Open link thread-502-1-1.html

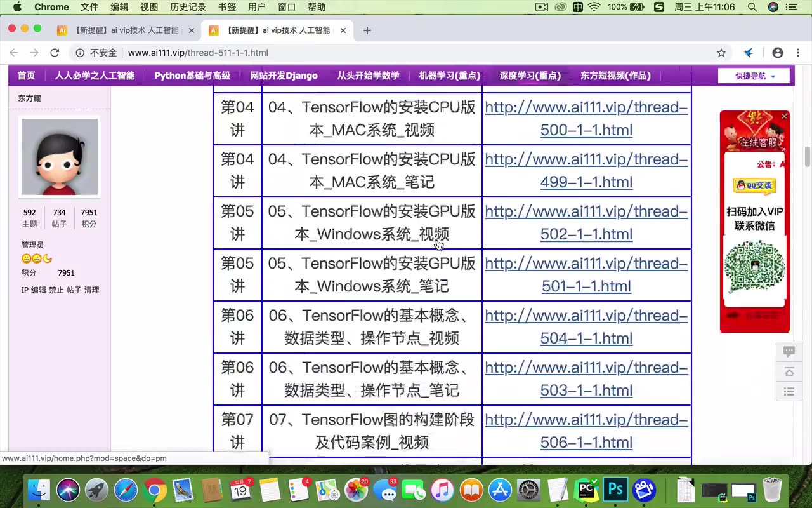586,223
